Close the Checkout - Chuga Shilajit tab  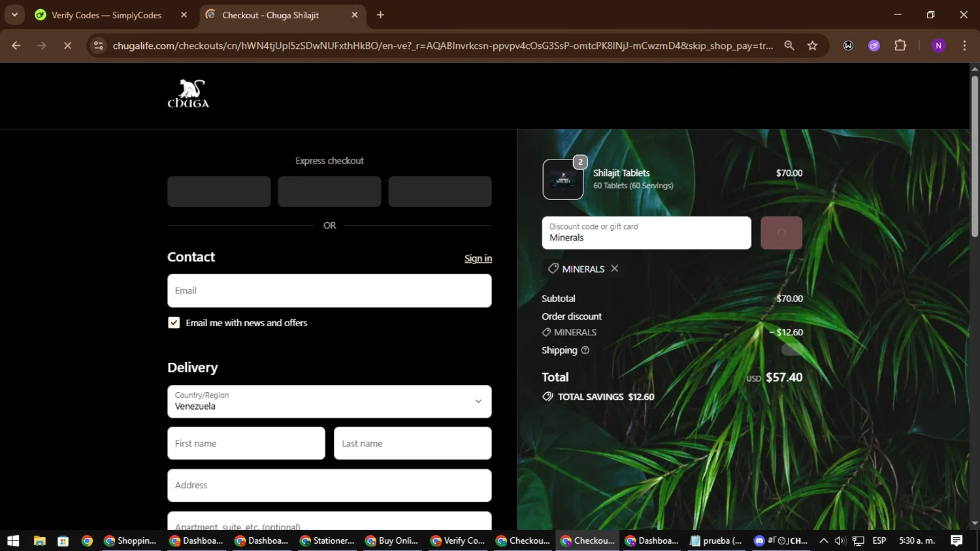(x=355, y=15)
